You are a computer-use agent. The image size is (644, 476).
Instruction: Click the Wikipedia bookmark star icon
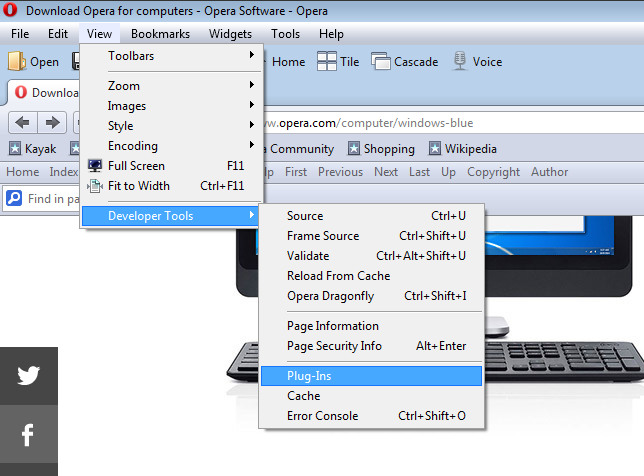point(435,148)
